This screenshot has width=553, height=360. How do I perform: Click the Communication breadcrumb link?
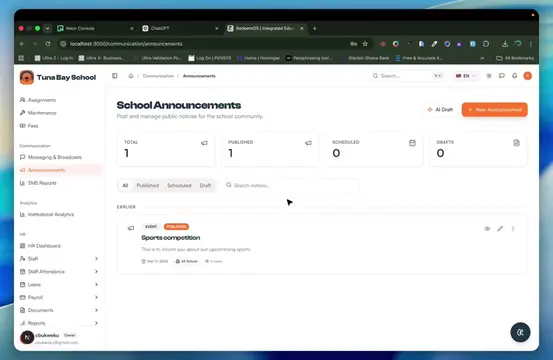158,76
